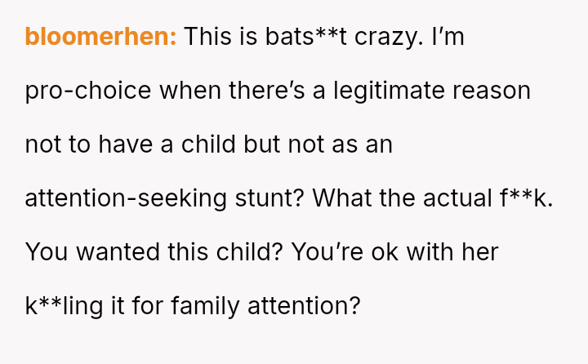The width and height of the screenshot is (588, 364).
Task: Click the censored word "f**k"
Action: (526, 198)
